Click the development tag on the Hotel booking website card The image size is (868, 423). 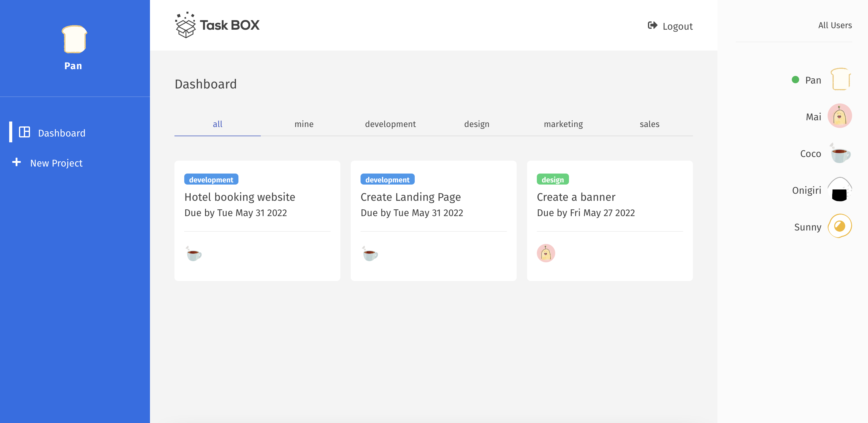coord(211,179)
